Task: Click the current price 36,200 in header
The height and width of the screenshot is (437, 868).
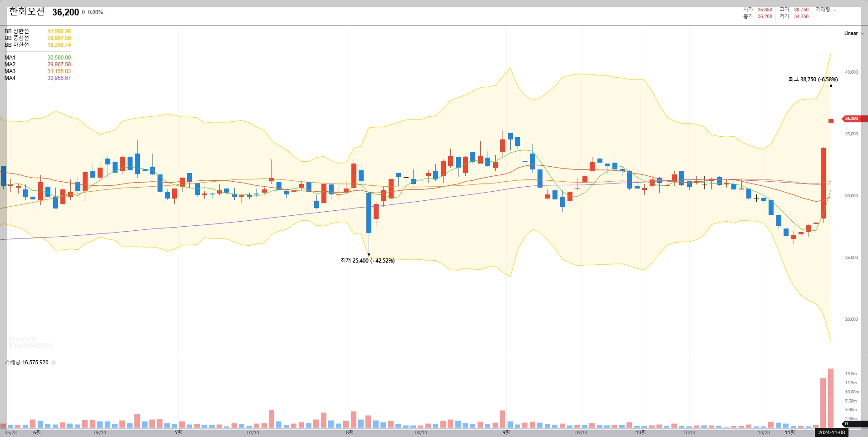Action: [x=65, y=12]
